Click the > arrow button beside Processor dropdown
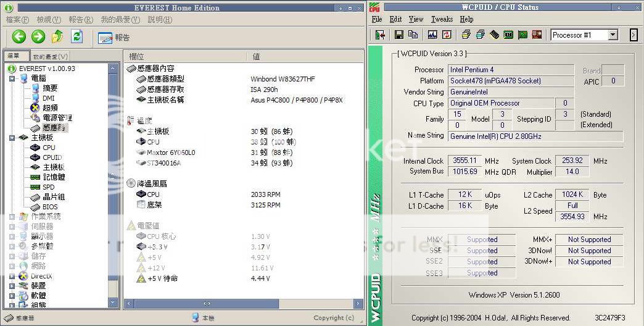The image size is (644, 326). 633,35
